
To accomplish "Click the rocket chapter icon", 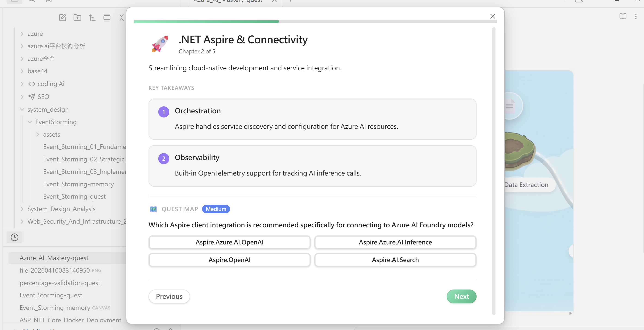I will click(160, 44).
